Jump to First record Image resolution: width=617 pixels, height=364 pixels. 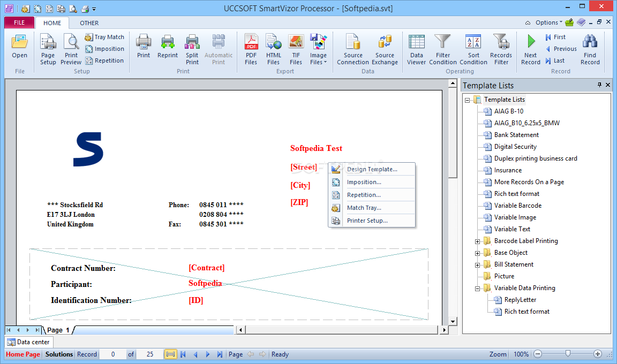pos(555,37)
